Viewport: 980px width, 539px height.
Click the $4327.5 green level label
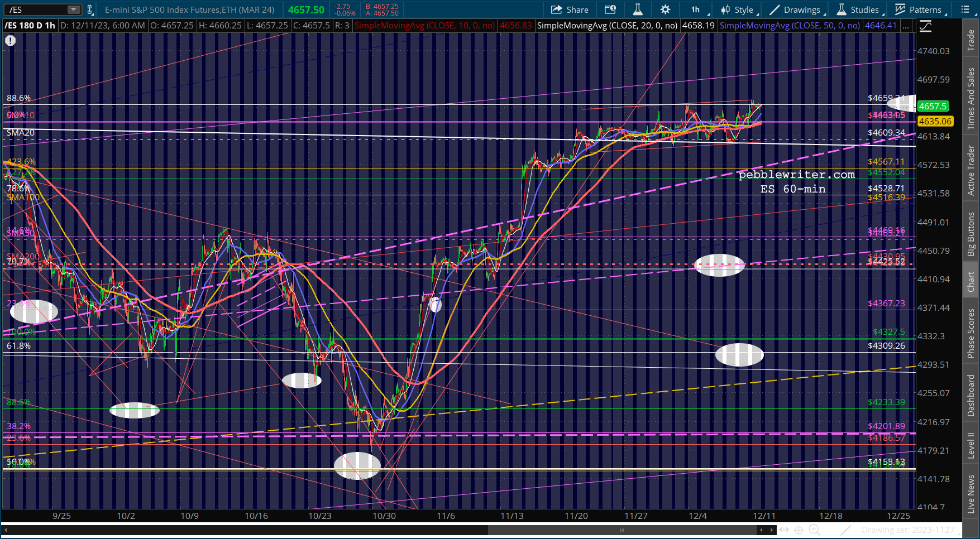[888, 332]
